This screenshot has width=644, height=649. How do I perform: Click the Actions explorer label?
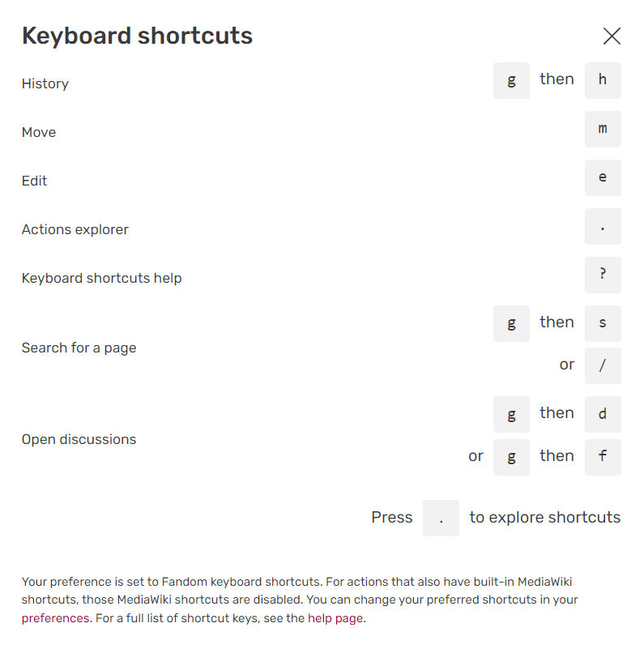[75, 229]
